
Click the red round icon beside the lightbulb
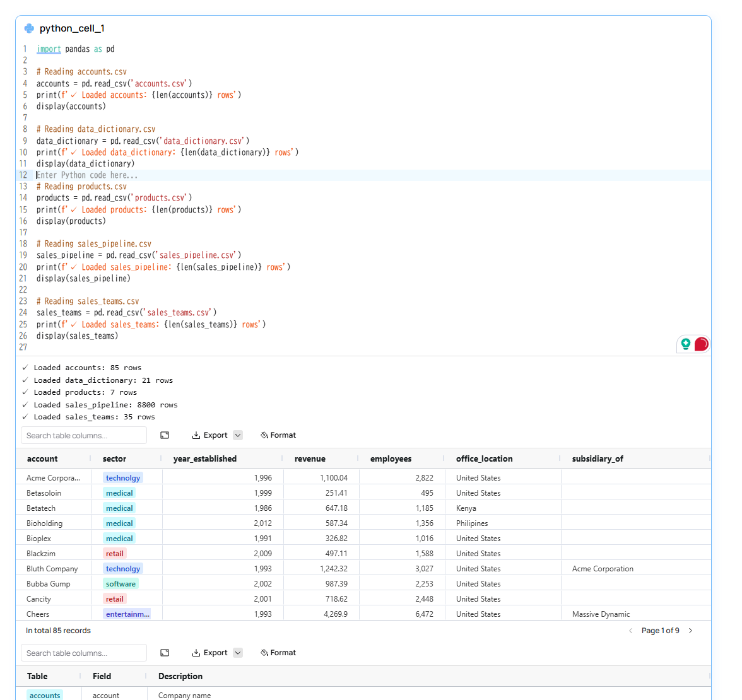(x=702, y=344)
